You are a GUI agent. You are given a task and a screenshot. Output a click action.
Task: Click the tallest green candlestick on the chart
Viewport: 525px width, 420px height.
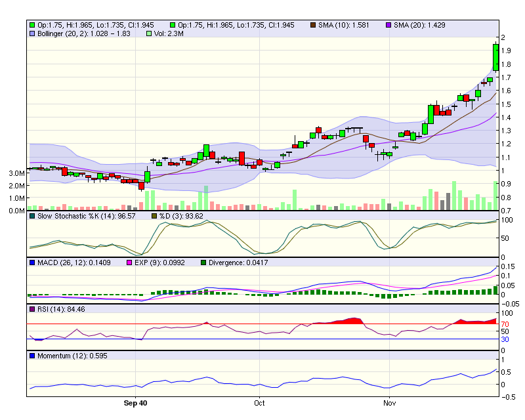(x=496, y=56)
